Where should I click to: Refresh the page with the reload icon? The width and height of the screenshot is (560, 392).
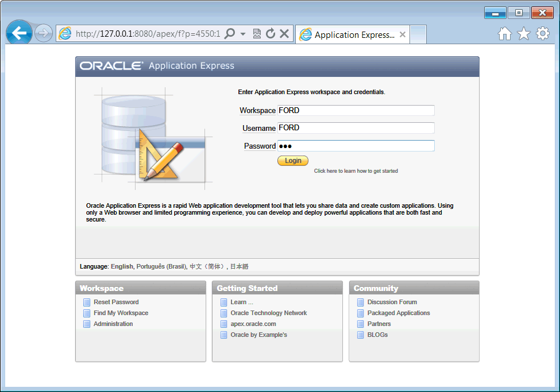click(271, 33)
